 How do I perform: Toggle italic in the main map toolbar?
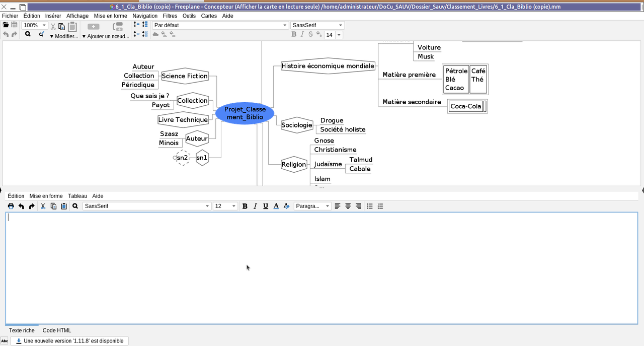pyautogui.click(x=302, y=34)
